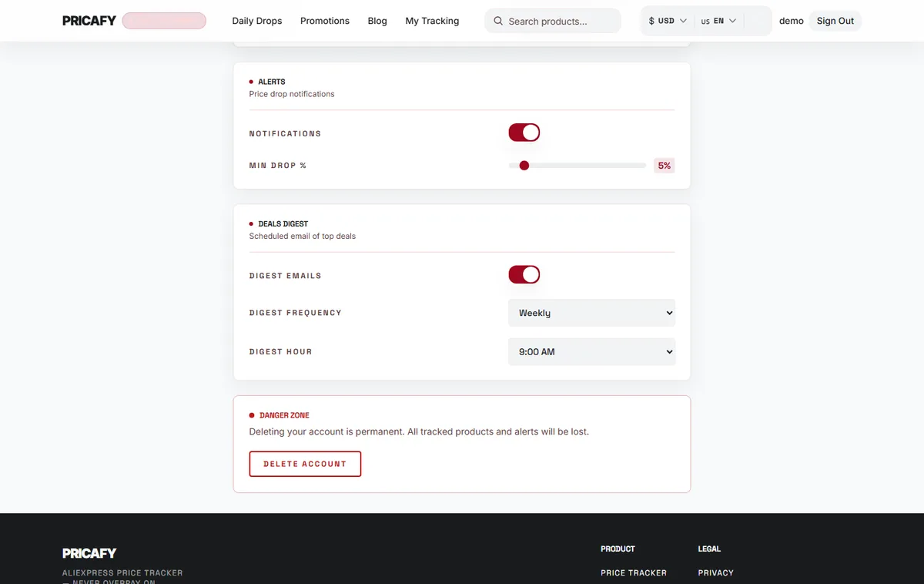The width and height of the screenshot is (924, 584).
Task: Go to Promotions page
Action: [x=325, y=21]
